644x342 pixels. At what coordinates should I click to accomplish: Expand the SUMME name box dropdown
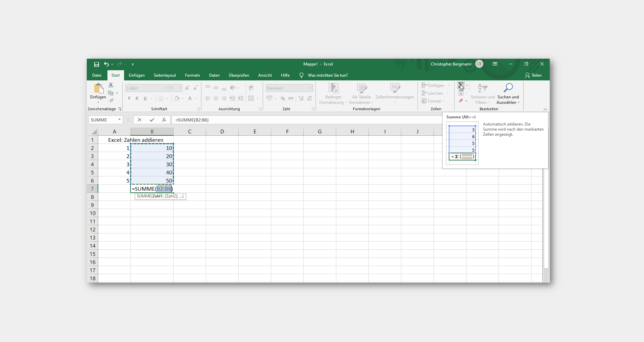pyautogui.click(x=119, y=120)
